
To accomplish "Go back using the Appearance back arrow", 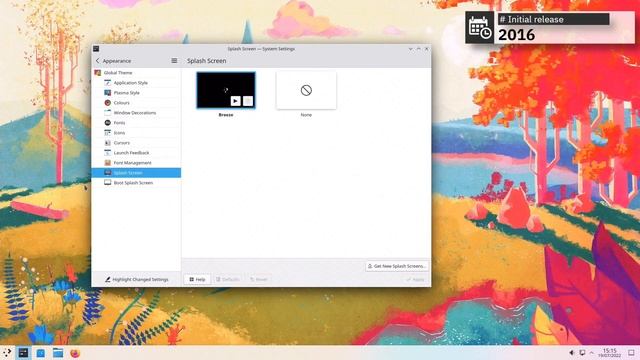I will tap(98, 61).
